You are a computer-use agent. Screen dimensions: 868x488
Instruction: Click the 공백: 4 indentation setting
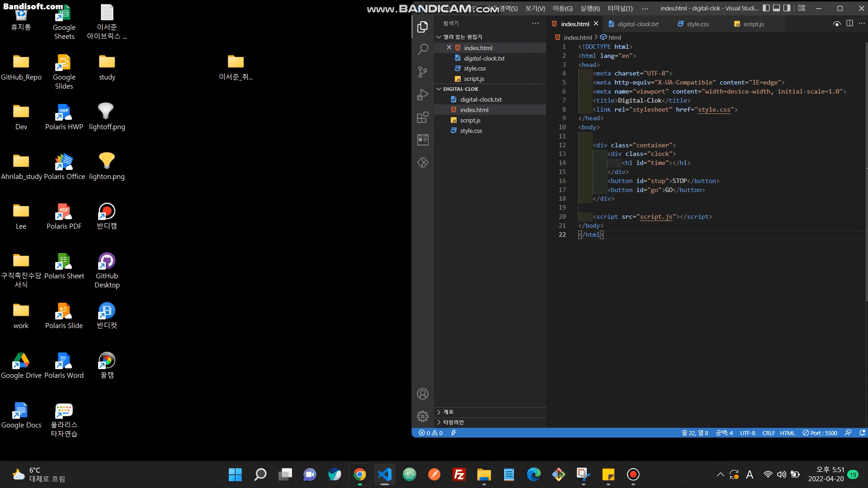click(724, 433)
